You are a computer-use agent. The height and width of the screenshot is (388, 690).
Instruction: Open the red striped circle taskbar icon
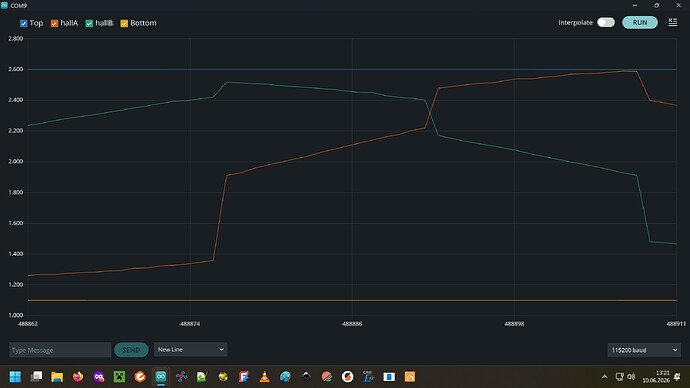[327, 377]
